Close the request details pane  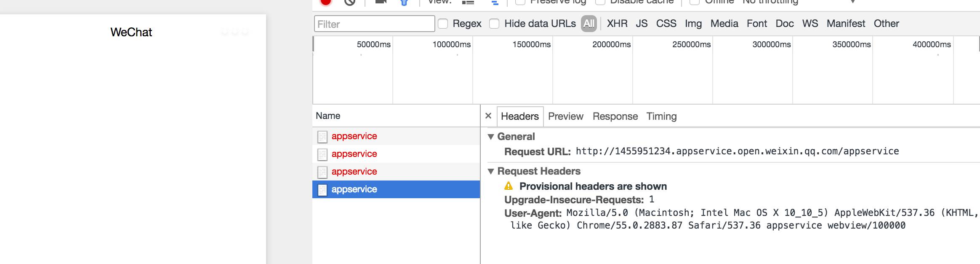pyautogui.click(x=488, y=116)
